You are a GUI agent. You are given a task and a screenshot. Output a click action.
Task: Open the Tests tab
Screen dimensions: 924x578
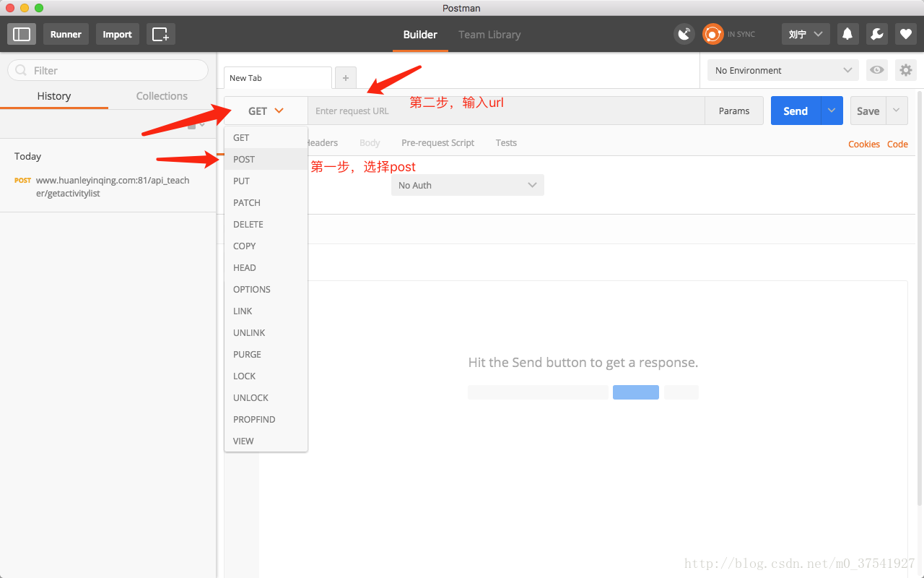pos(506,143)
